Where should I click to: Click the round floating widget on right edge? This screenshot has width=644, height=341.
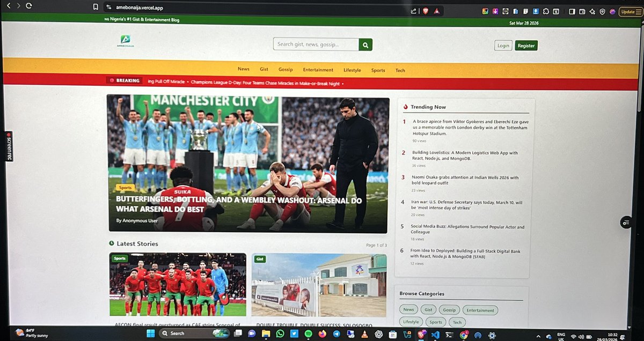click(626, 223)
